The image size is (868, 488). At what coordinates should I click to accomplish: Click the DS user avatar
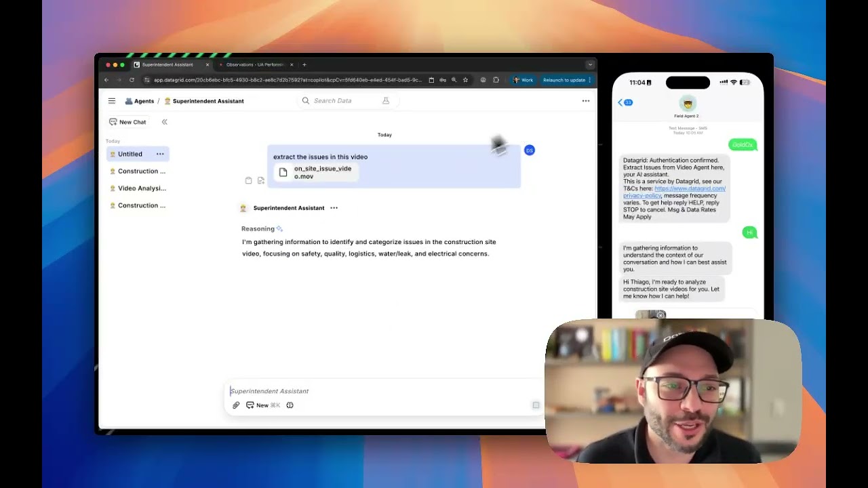coord(530,150)
